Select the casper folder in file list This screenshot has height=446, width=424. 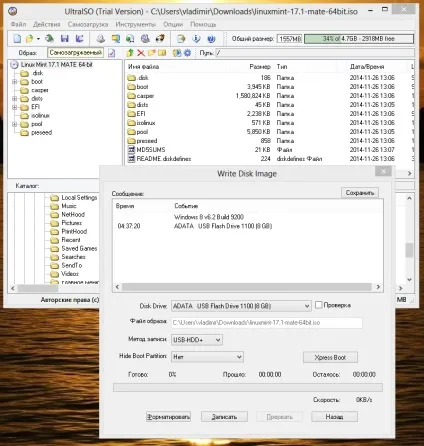coord(145,96)
